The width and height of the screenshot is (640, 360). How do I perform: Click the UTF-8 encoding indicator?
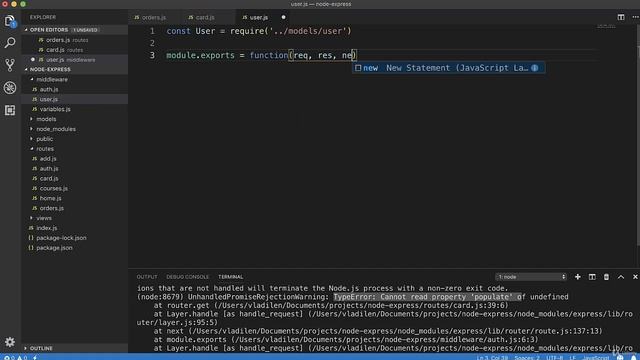pos(554,358)
